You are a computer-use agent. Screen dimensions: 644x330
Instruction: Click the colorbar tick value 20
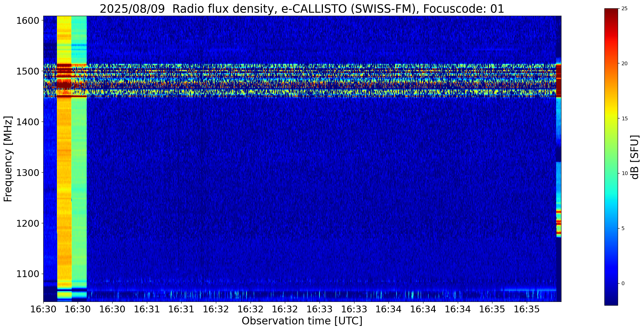[x=625, y=63]
